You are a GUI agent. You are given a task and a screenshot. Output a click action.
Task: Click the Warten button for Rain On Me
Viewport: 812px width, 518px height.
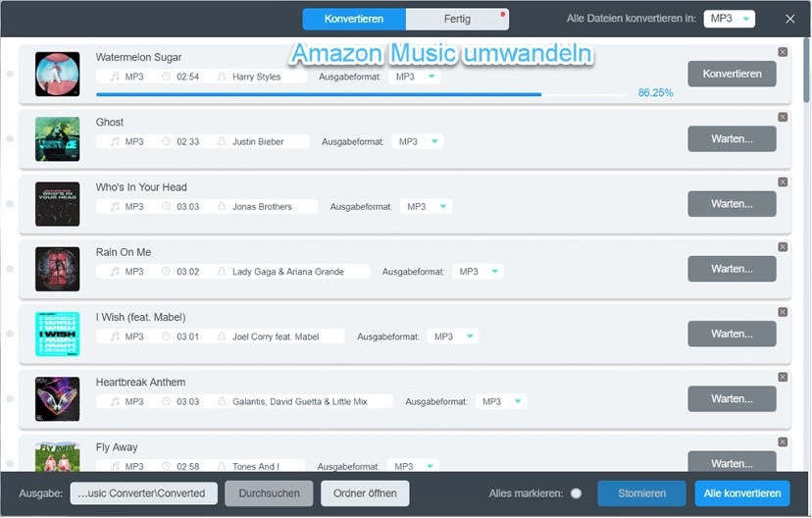point(732,269)
